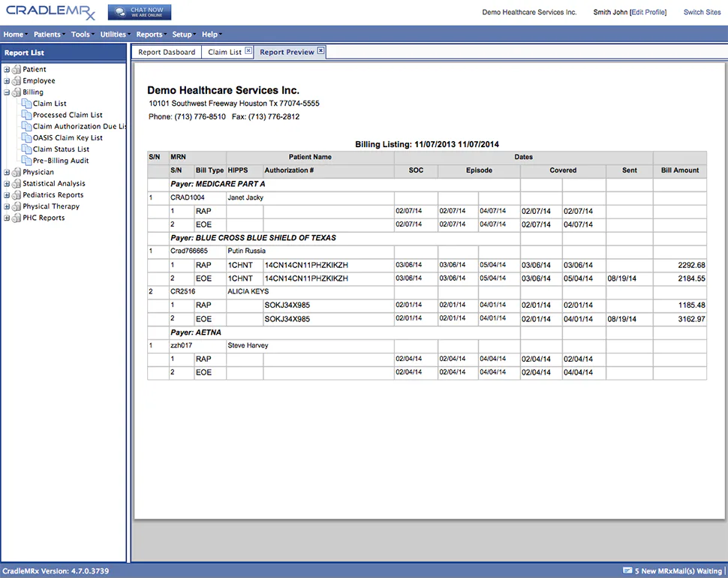Click the Billing folder icon
728x578 pixels.
[x=17, y=92]
